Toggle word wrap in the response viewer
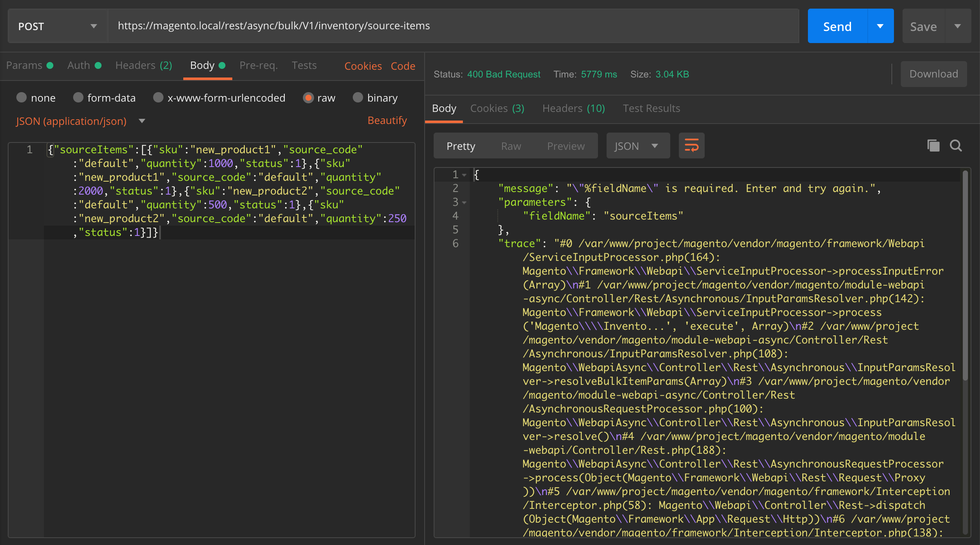Viewport: 980px width, 545px height. (691, 146)
